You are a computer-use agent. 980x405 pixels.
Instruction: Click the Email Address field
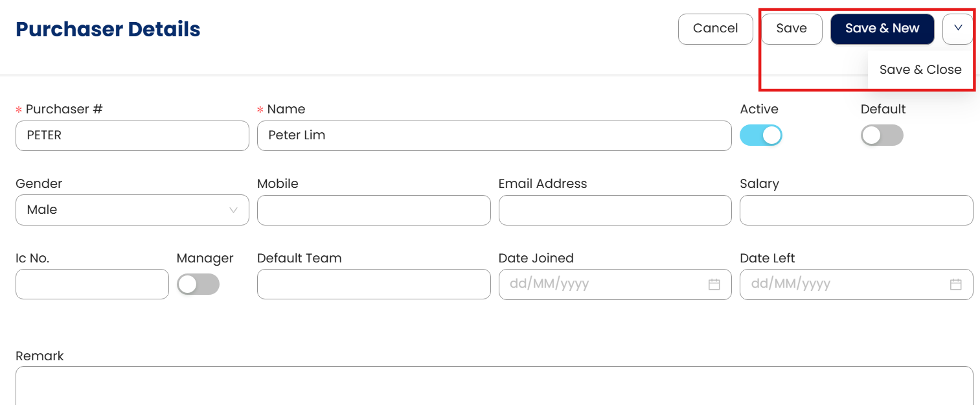point(615,210)
